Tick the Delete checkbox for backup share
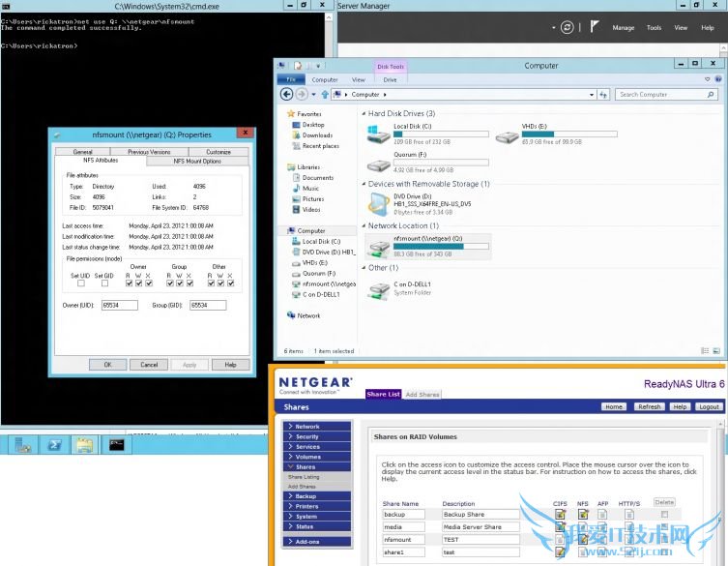Image resolution: width=728 pixels, height=566 pixels. pyautogui.click(x=664, y=514)
